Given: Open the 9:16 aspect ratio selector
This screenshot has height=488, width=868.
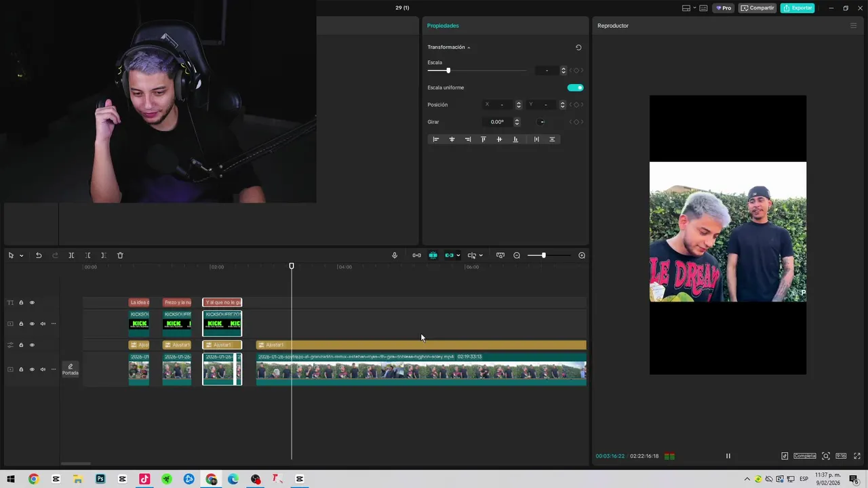Looking at the screenshot, I should [841, 456].
